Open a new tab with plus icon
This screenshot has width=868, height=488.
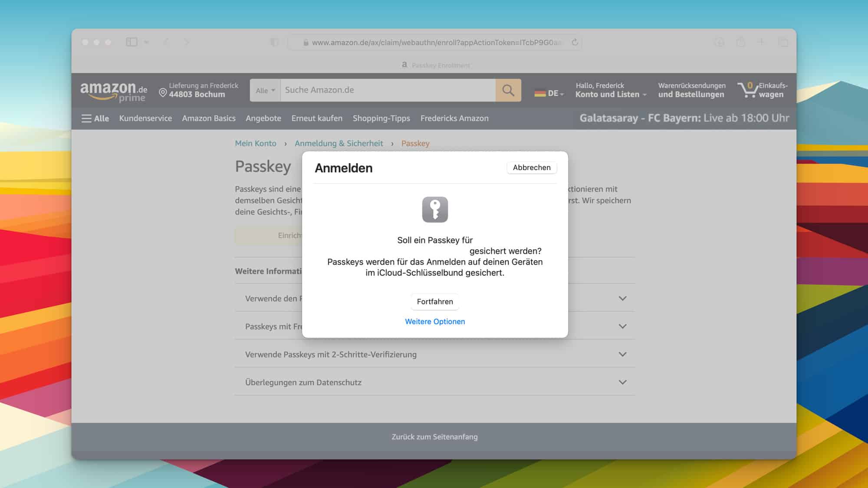coord(761,42)
